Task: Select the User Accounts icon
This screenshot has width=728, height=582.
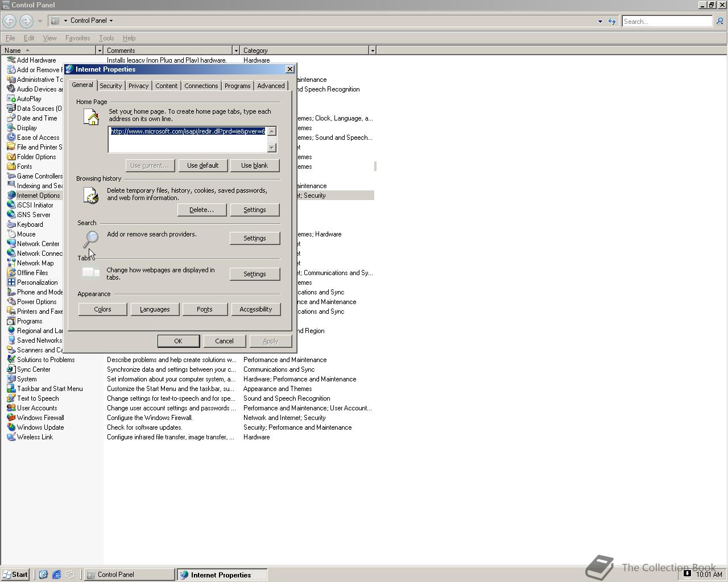Action: (11, 408)
